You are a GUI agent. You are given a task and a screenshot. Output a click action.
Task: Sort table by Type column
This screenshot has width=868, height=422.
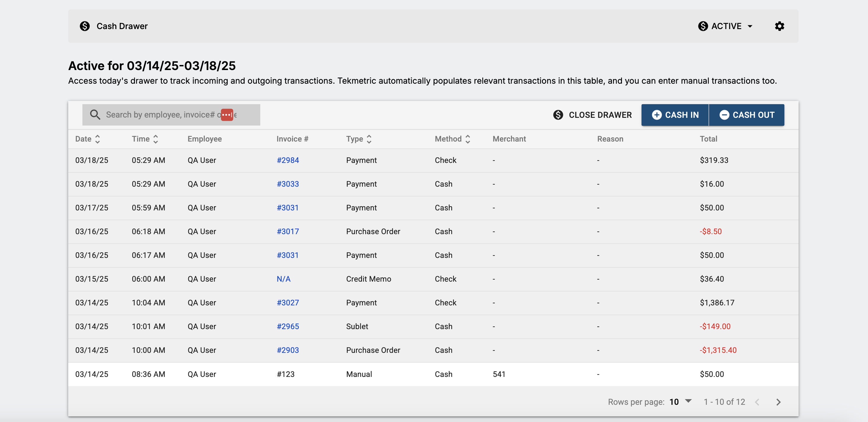coord(359,139)
